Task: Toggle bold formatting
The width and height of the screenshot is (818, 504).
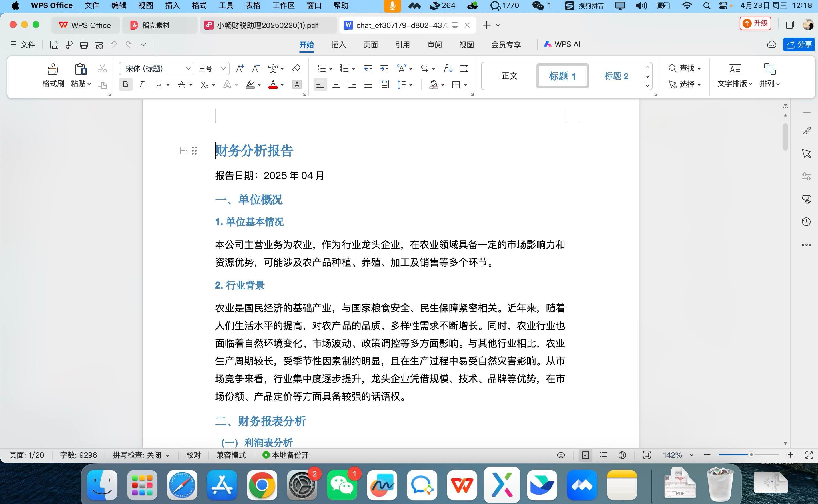Action: pos(125,85)
